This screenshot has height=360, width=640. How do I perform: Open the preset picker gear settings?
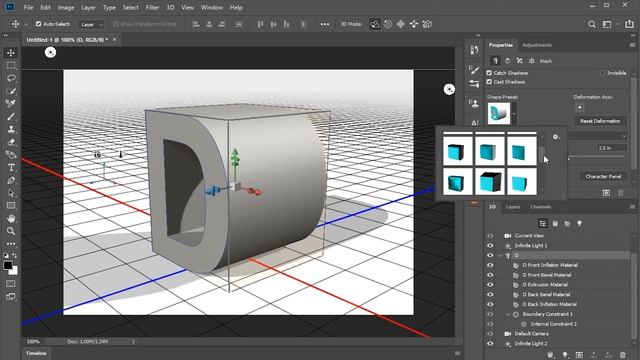556,137
